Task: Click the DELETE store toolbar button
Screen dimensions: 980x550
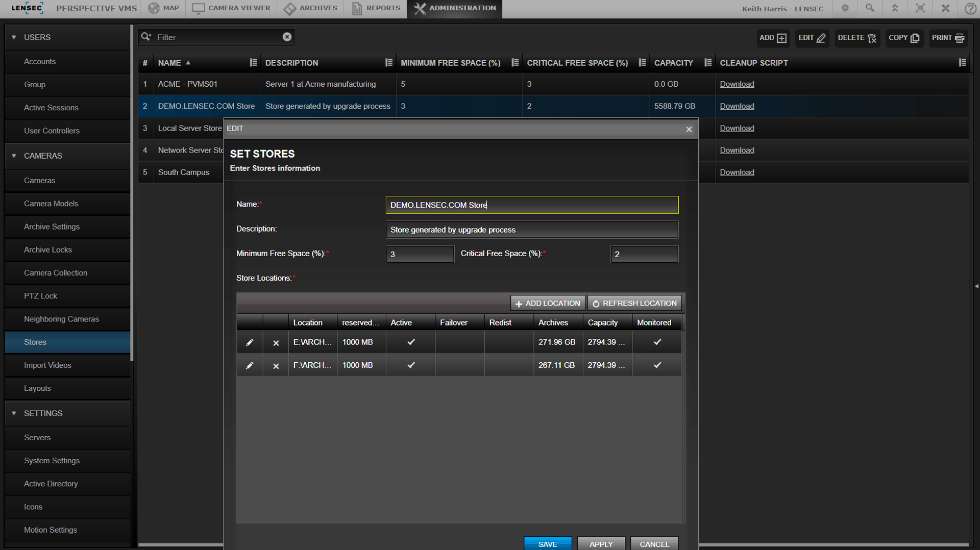Action: (857, 38)
